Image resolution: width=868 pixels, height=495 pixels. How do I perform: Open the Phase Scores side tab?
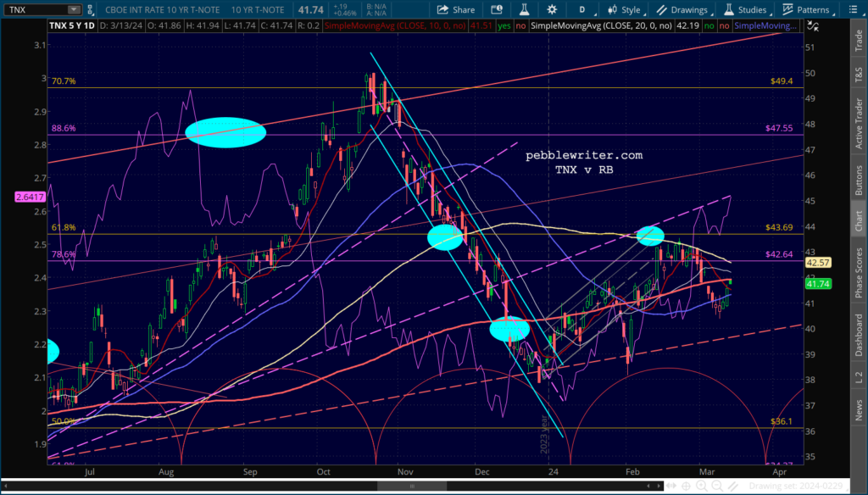coord(859,272)
